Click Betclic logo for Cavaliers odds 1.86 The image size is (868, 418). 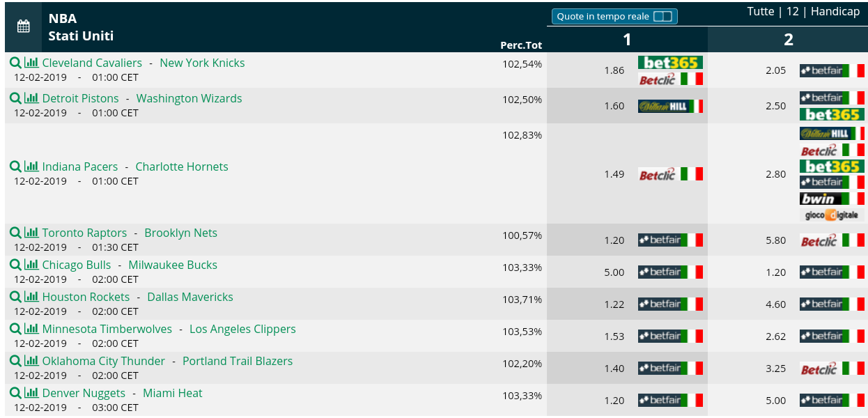pyautogui.click(x=670, y=79)
